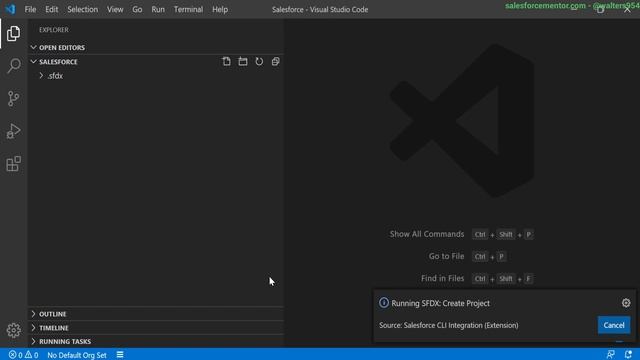Collapse all folders in Explorer
Screen dimensions: 640x360
pyautogui.click(x=276, y=62)
